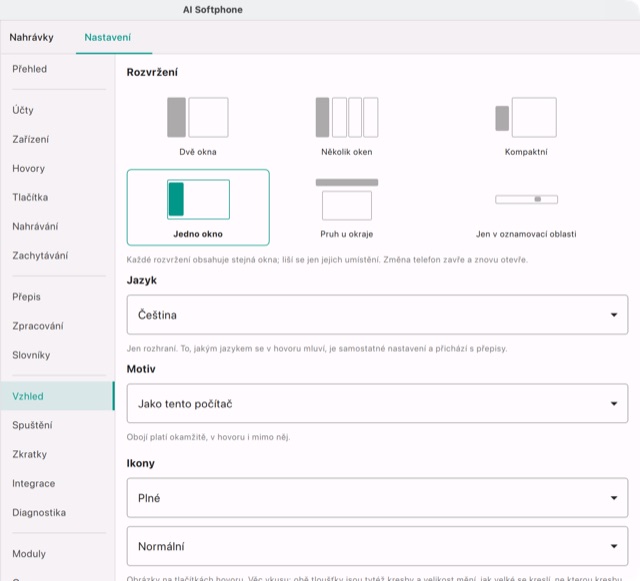Image resolution: width=640 pixels, height=581 pixels.
Task: Open Zařízení in the sidebar
Action: point(30,140)
